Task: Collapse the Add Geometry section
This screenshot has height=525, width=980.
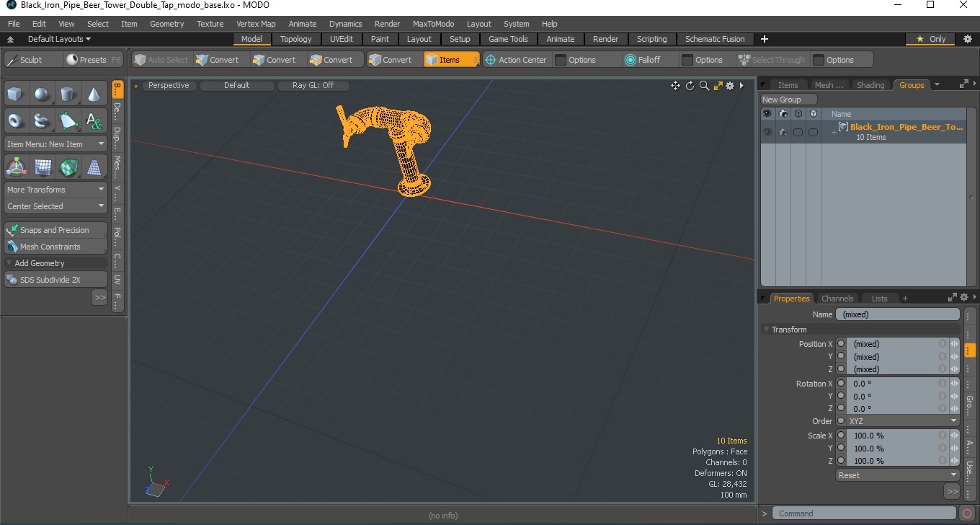Action: (x=9, y=263)
